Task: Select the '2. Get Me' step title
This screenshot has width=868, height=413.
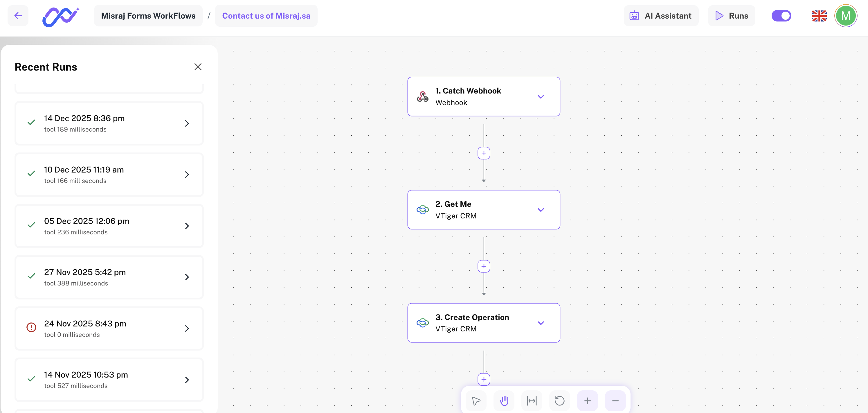Action: point(453,204)
